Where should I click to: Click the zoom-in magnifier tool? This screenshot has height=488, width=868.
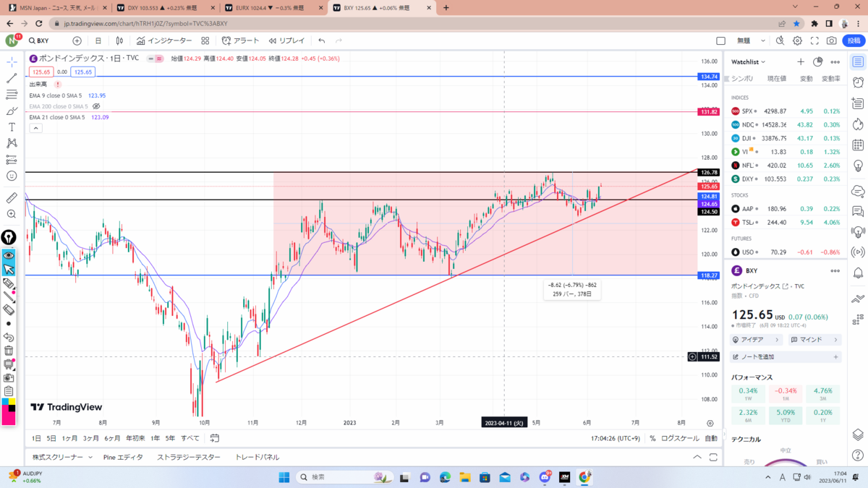[12, 214]
